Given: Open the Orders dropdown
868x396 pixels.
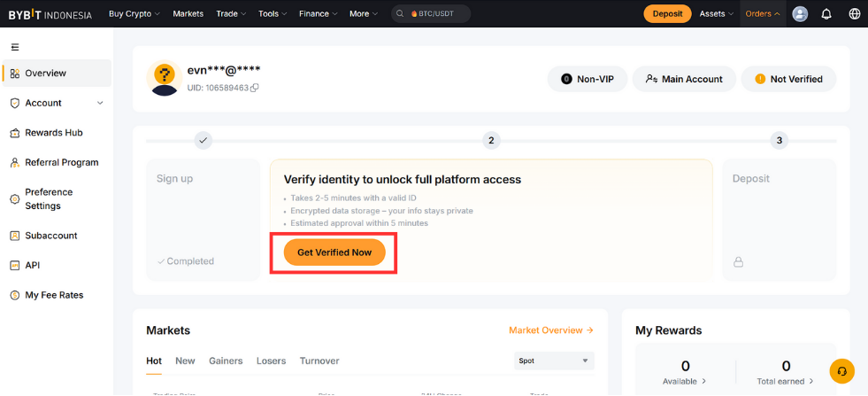Looking at the screenshot, I should tap(763, 14).
